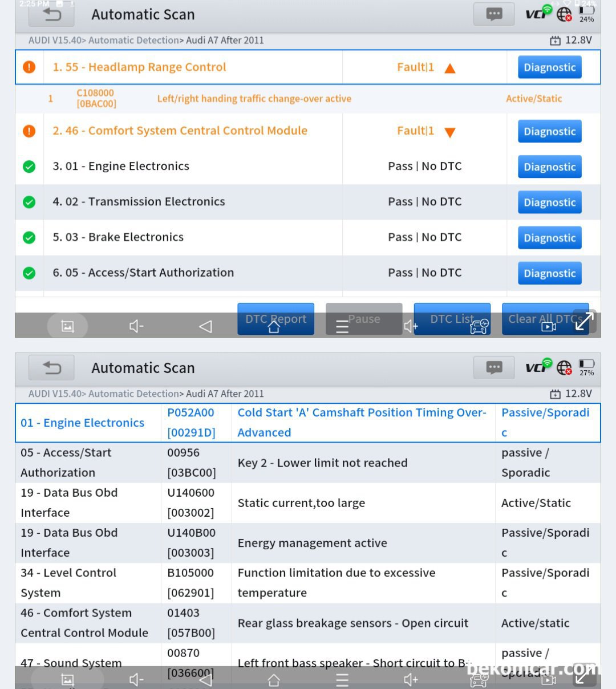This screenshot has width=616, height=689.
Task: Tap the car diagnostics icon in upper nav bar
Action: click(x=479, y=326)
